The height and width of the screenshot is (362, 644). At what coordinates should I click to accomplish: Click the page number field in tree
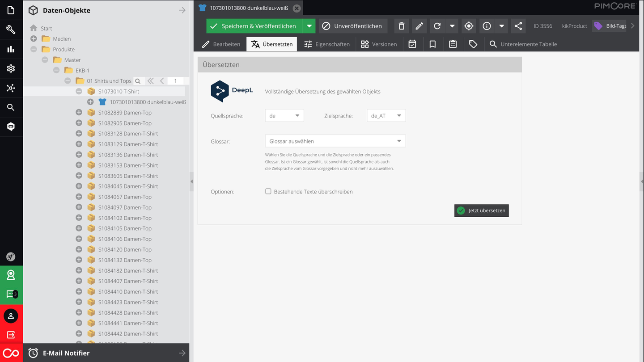177,81
